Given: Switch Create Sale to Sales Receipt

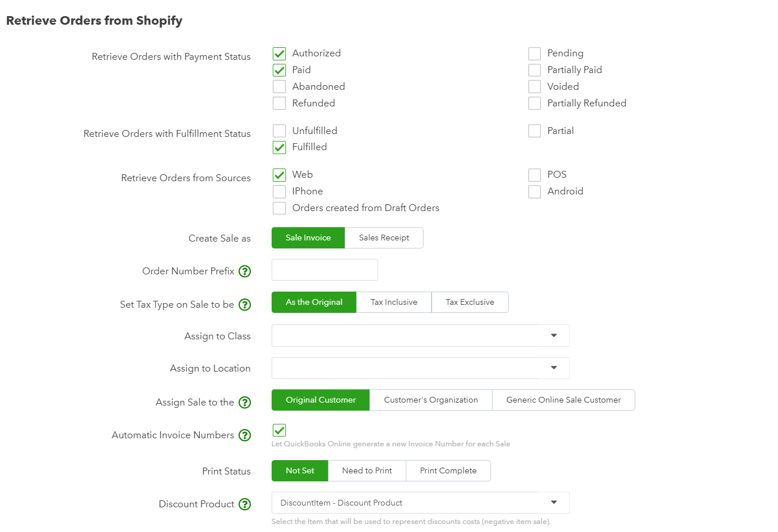Looking at the screenshot, I should pyautogui.click(x=383, y=238).
